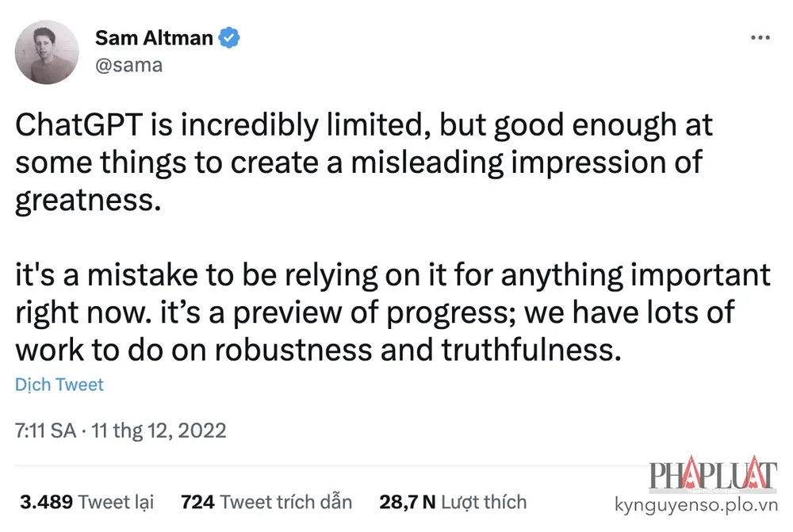This screenshot has width=793, height=532.
Task: Click the word greatness in the tweet
Action: [83, 198]
